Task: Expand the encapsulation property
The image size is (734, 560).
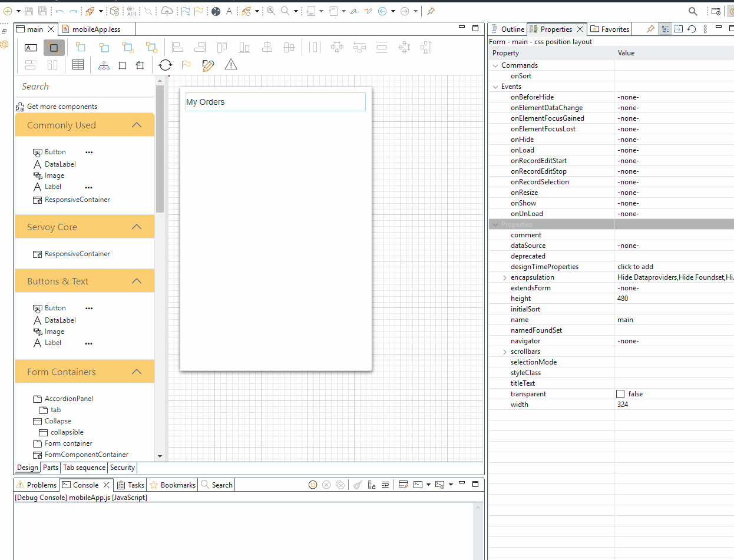Action: click(505, 277)
